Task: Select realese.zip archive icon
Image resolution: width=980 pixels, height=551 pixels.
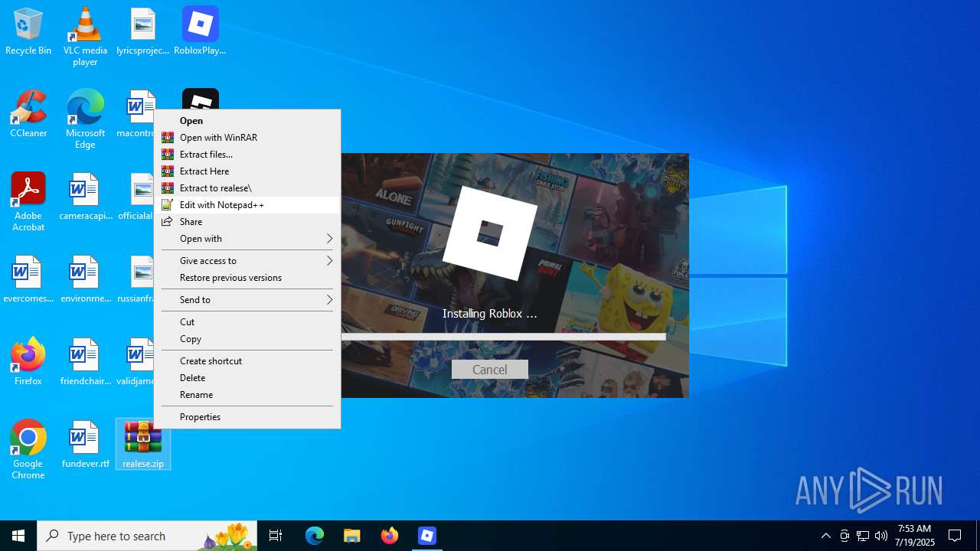Action: 143,445
